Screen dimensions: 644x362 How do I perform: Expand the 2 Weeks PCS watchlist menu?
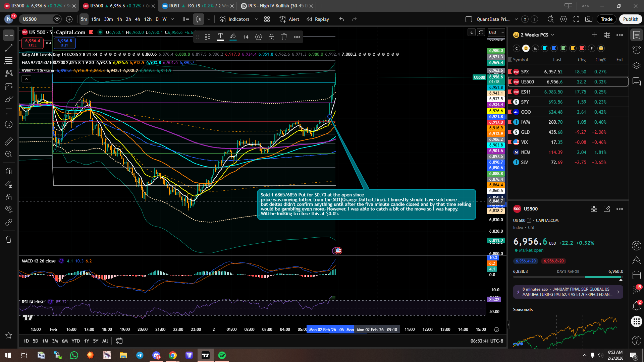coord(552,35)
